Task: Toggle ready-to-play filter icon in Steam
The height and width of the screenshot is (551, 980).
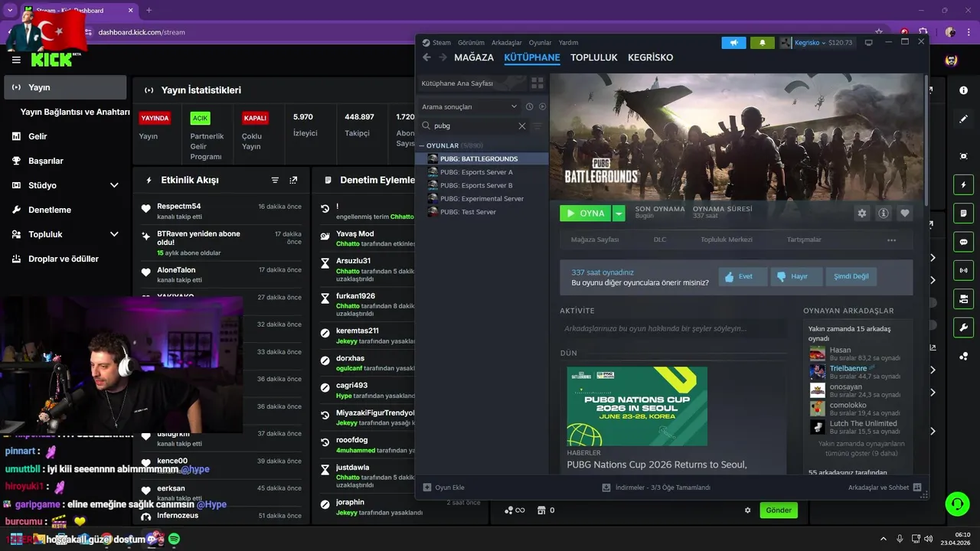Action: coord(542,106)
